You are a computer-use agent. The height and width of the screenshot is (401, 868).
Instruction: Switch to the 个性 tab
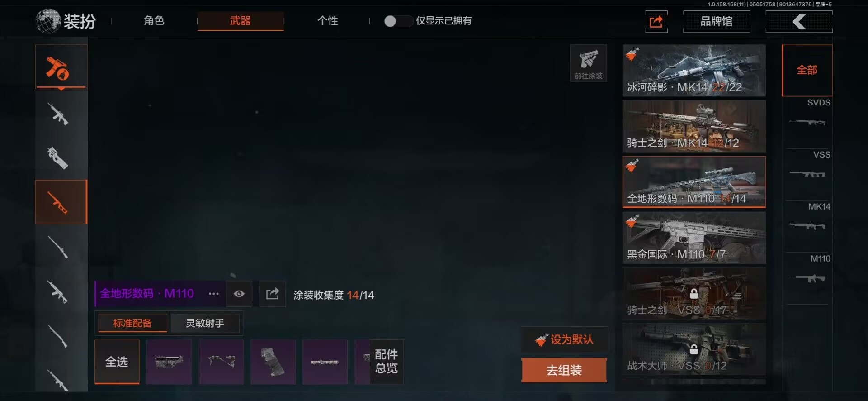(x=328, y=21)
